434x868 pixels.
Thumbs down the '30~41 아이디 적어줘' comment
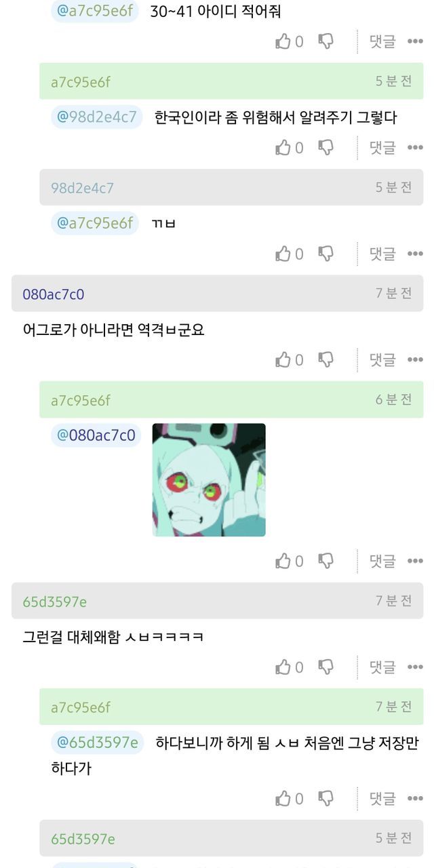tap(326, 41)
